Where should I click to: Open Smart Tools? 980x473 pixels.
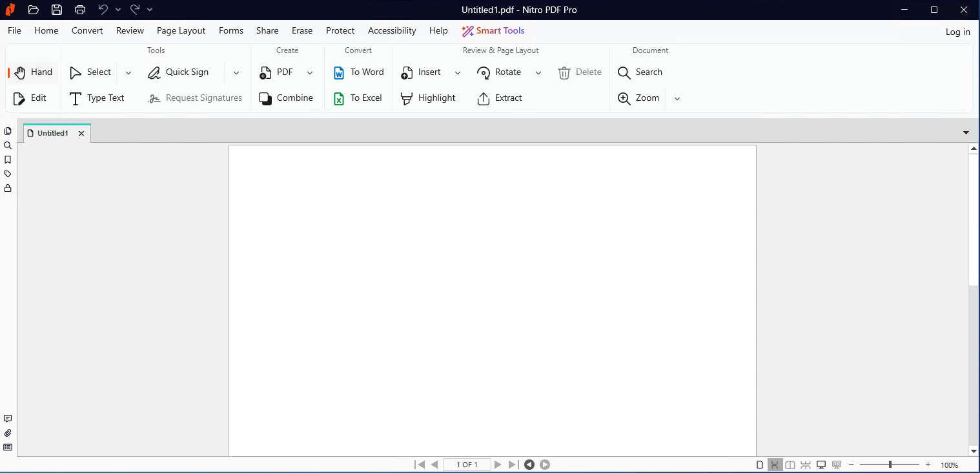[x=493, y=30]
